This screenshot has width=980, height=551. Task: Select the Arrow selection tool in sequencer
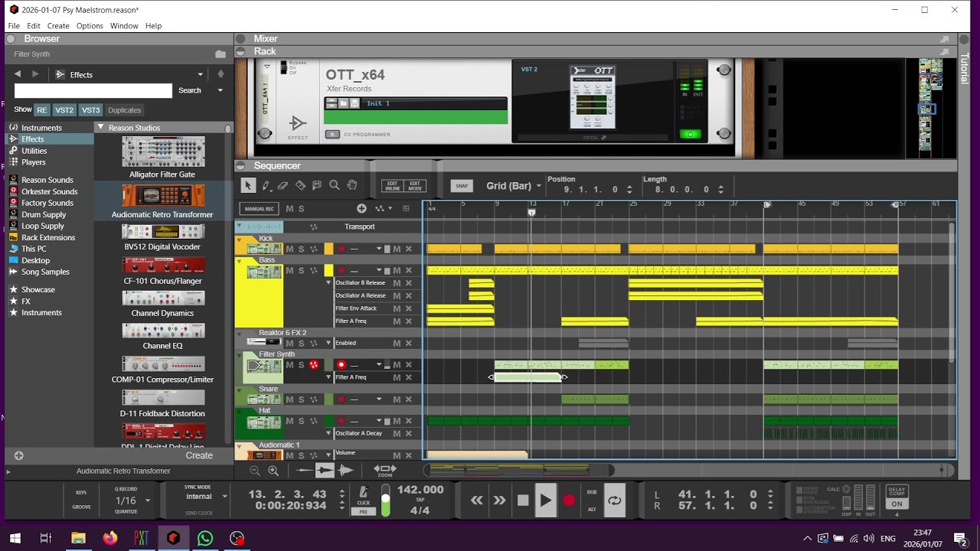tap(248, 185)
